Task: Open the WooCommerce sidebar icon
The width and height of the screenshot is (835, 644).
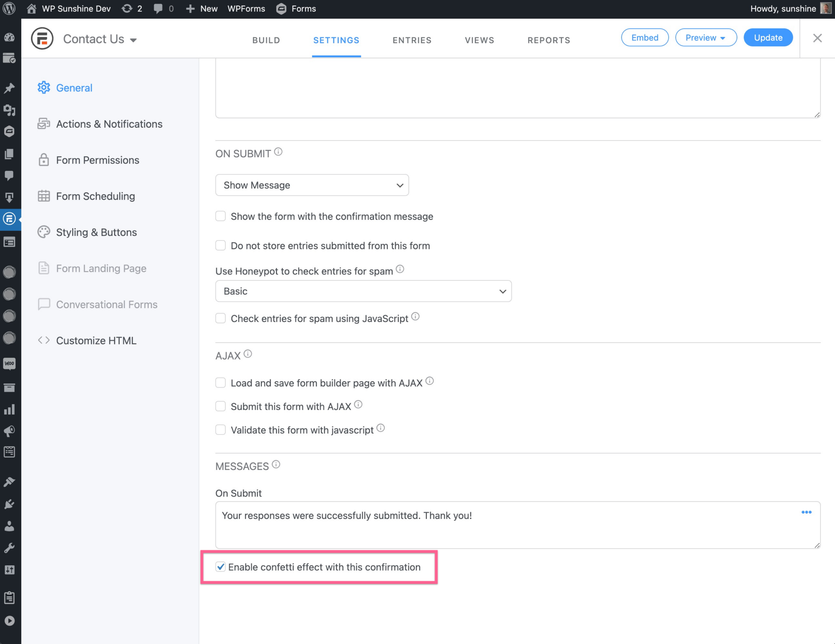Action: pos(9,364)
